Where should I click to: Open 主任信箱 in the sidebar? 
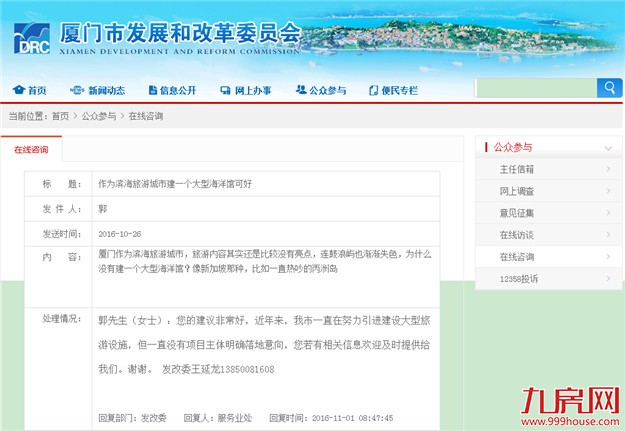point(517,169)
